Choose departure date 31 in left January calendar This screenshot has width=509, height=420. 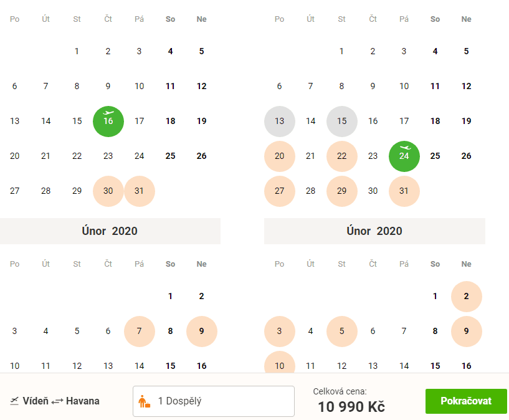[140, 191]
